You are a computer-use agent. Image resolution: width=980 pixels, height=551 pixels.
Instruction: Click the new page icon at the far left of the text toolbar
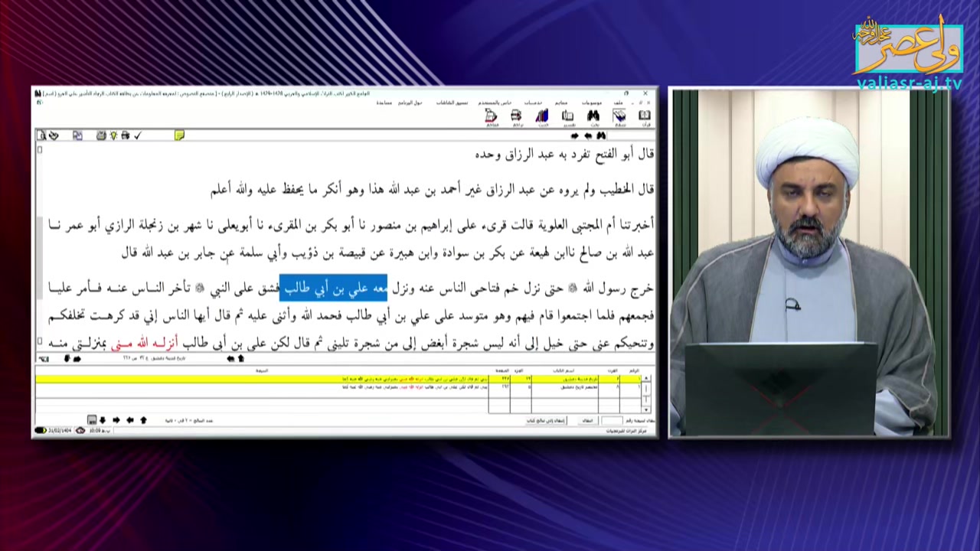coord(41,135)
